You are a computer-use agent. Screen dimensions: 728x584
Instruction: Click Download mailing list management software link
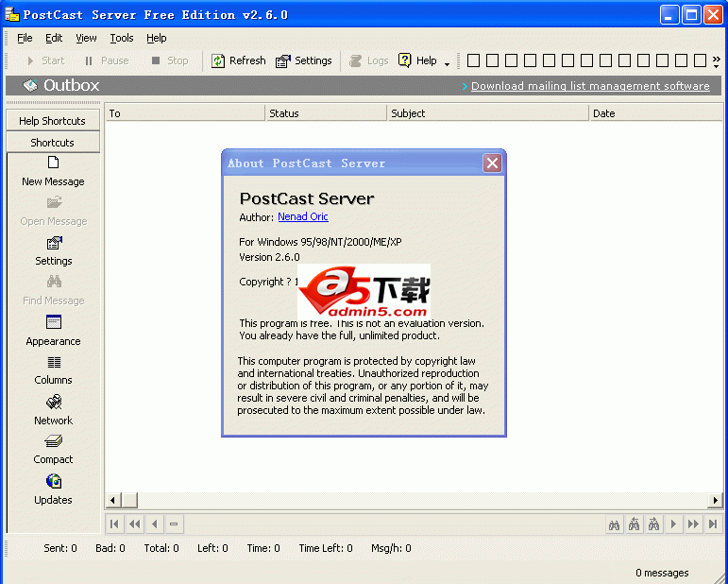590,86
